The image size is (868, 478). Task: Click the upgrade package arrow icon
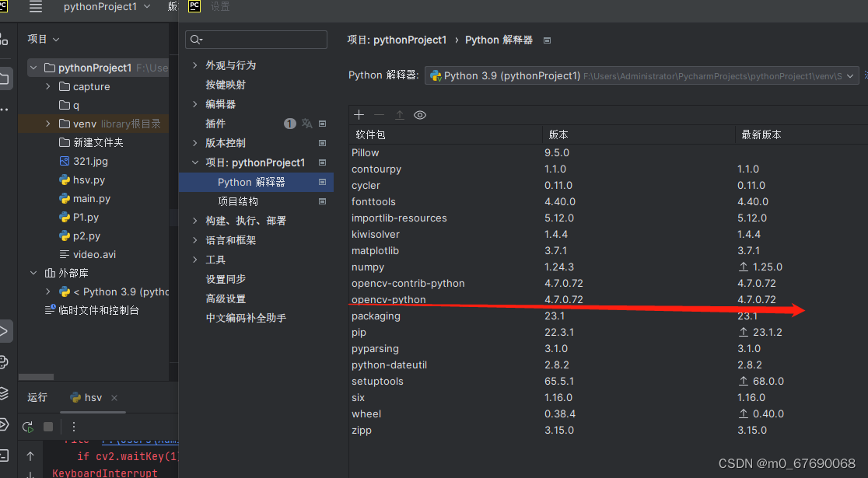coord(399,114)
